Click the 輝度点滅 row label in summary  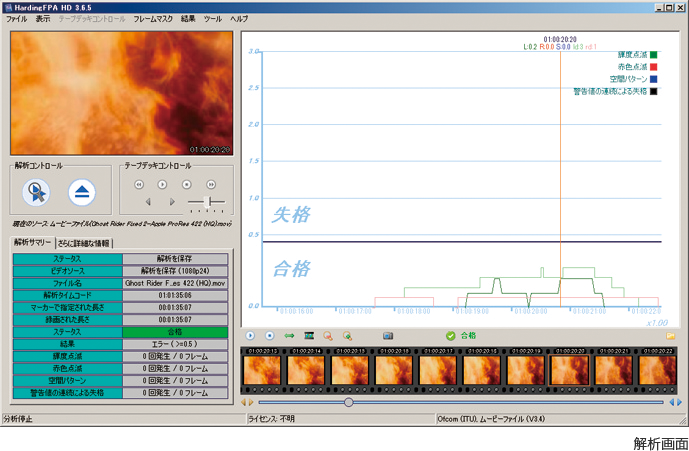click(x=67, y=356)
